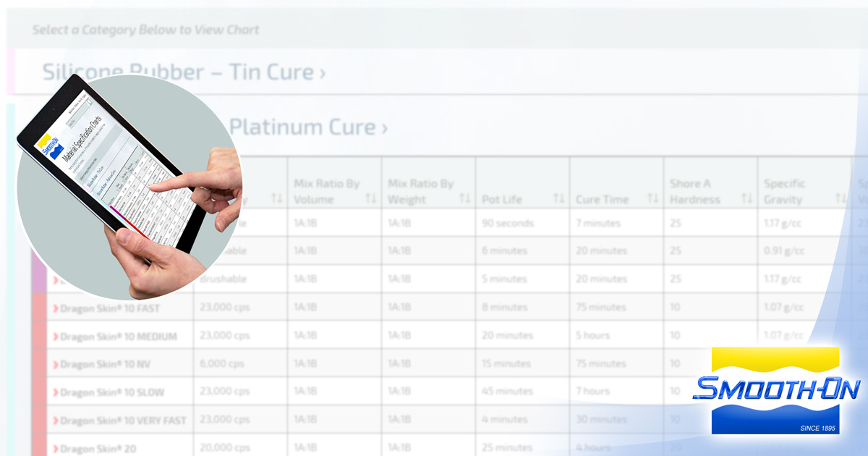Click red chevron before Dragon Skin 10 NV

(56, 365)
